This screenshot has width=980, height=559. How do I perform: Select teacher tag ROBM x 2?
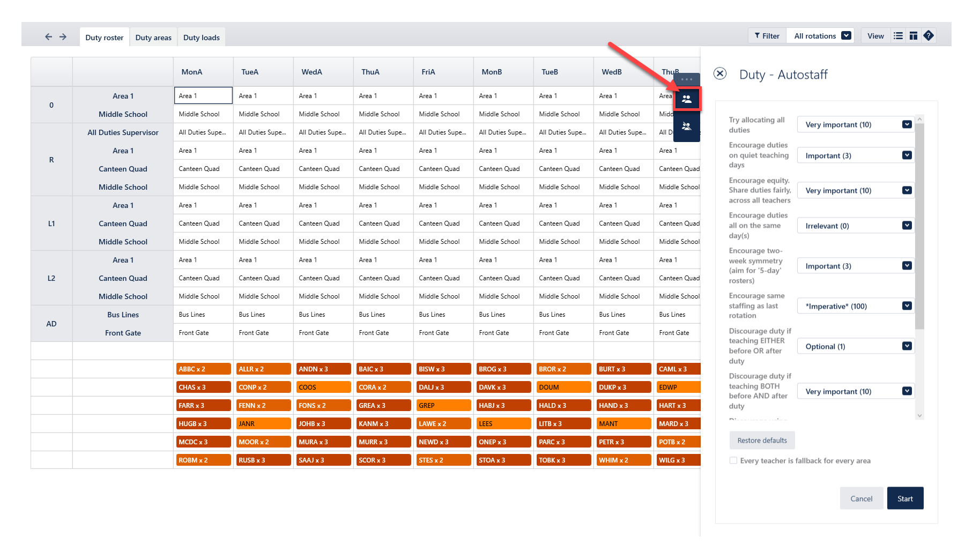[x=203, y=460]
